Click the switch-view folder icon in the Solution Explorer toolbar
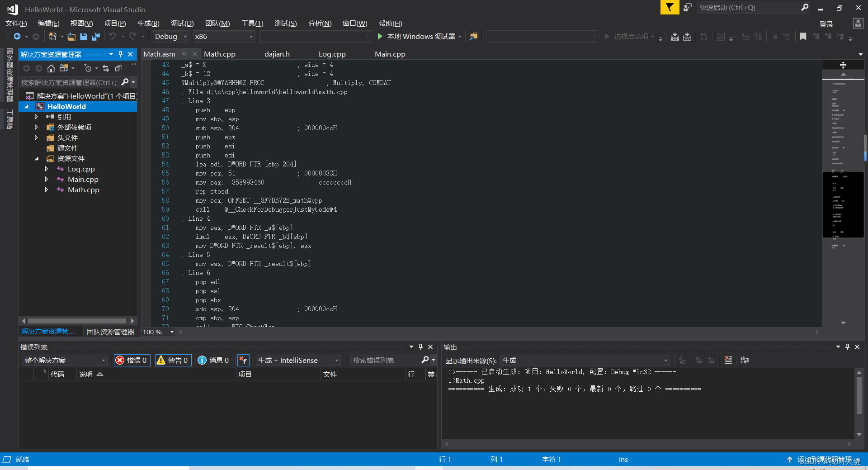The height and width of the screenshot is (470, 868). pyautogui.click(x=63, y=68)
